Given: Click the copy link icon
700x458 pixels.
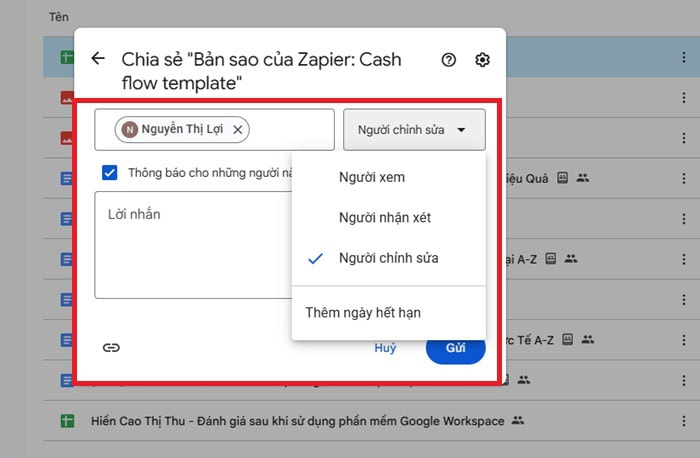Looking at the screenshot, I should click(x=111, y=348).
